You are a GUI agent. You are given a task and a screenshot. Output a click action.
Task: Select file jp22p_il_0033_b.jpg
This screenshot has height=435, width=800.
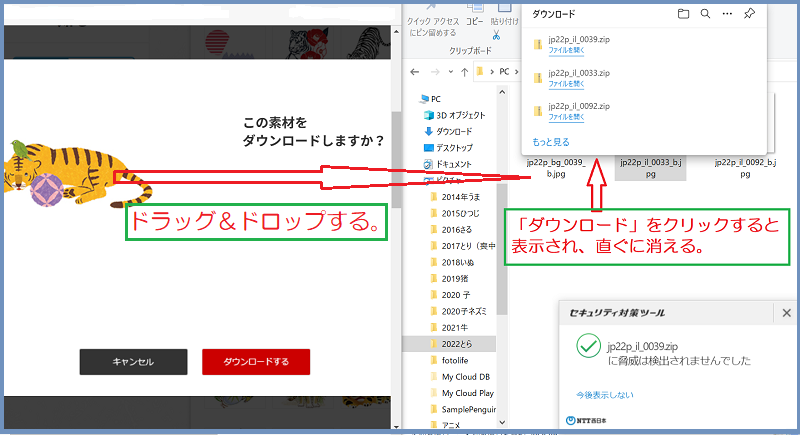tap(650, 168)
